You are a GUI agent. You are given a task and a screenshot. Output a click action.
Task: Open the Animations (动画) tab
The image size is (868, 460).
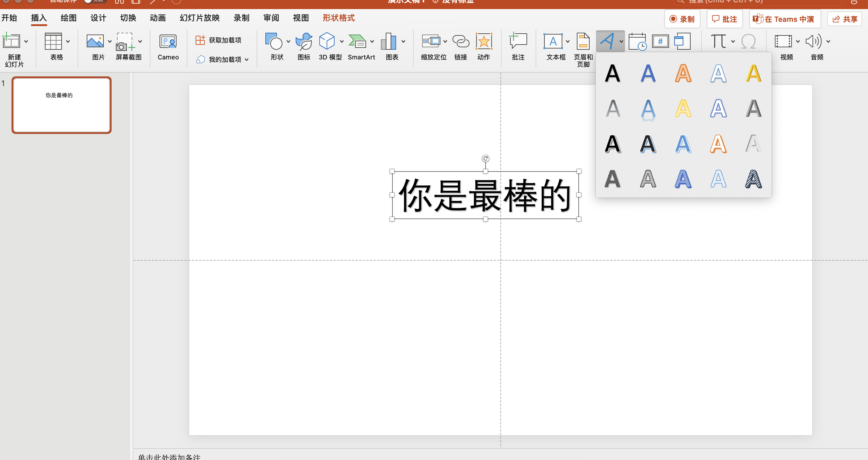(x=158, y=18)
